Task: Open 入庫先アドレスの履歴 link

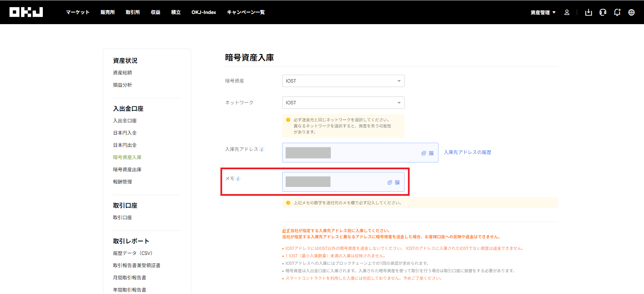Action: click(x=467, y=152)
